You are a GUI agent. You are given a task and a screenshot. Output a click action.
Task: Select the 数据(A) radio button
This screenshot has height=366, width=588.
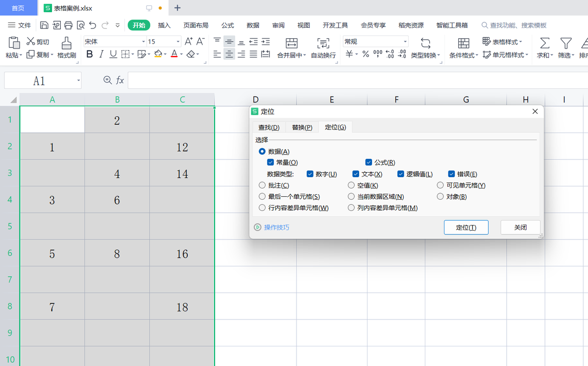tap(262, 152)
